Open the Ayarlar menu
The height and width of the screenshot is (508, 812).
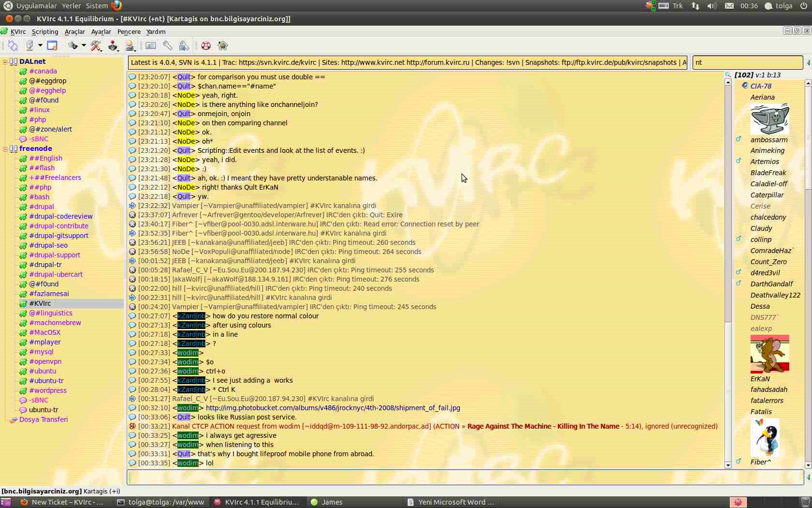pyautogui.click(x=101, y=32)
